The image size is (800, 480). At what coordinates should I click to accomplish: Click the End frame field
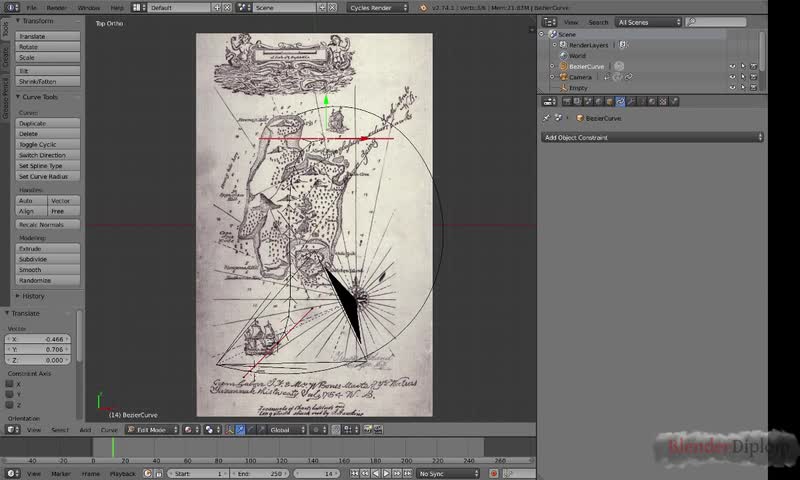tap(260, 474)
